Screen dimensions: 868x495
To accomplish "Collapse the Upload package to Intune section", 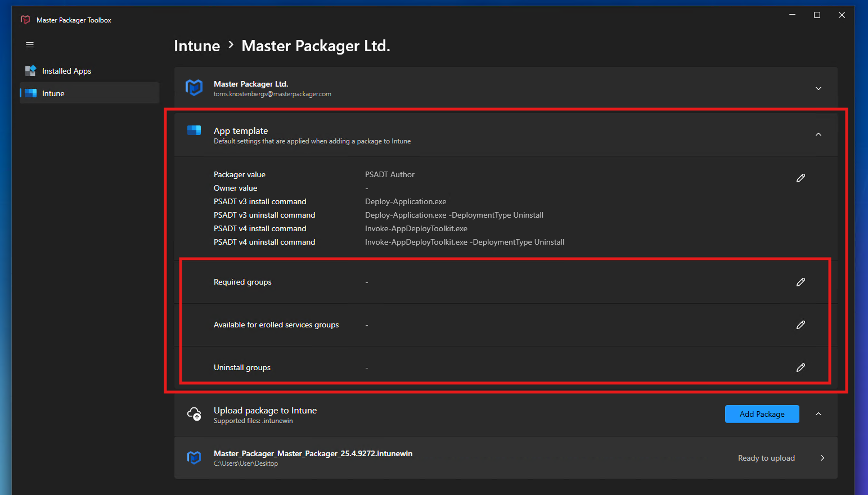I will click(818, 414).
